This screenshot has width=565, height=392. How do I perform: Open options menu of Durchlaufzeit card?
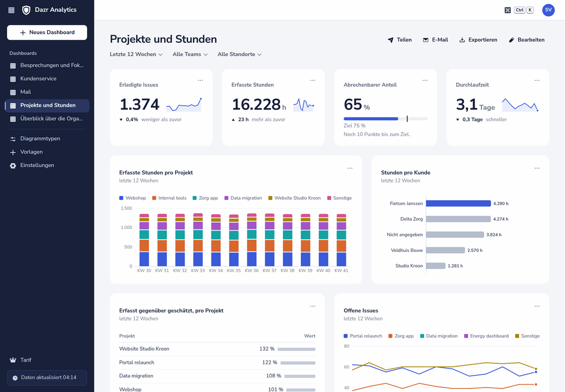(x=537, y=80)
